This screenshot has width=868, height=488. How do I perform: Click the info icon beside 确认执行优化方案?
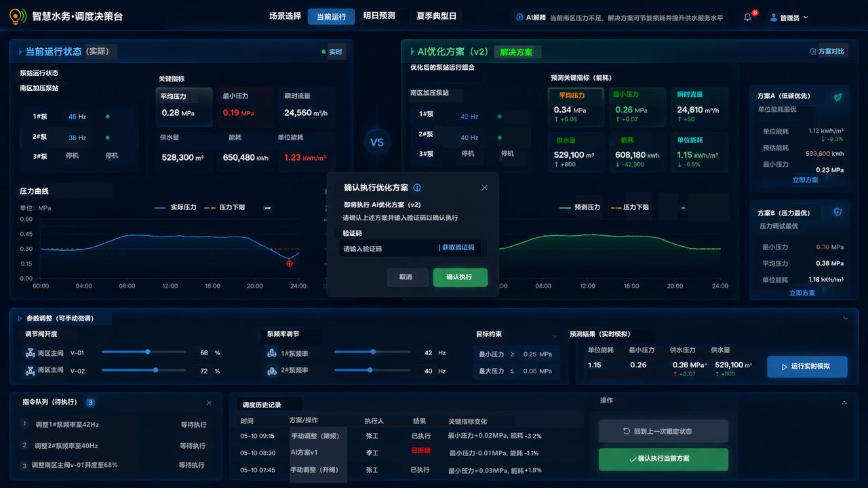point(417,188)
